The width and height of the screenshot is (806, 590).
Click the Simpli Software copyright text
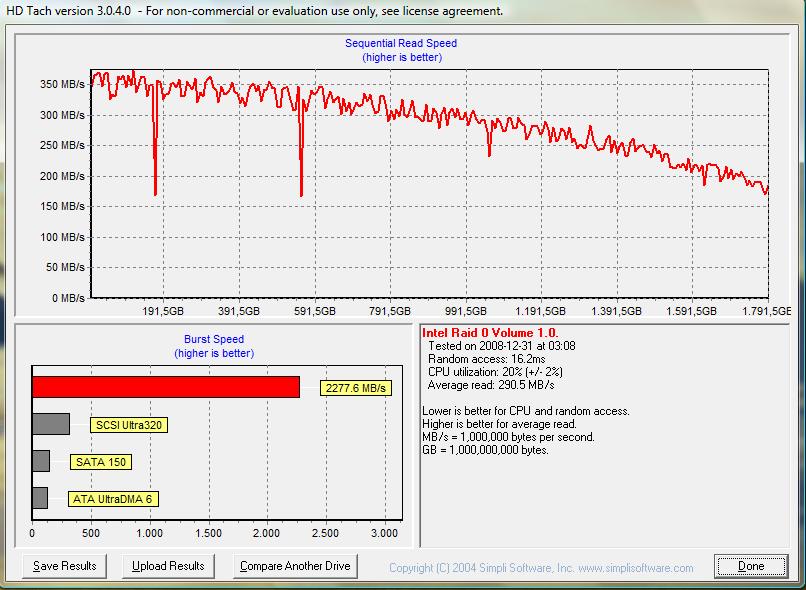pyautogui.click(x=541, y=568)
